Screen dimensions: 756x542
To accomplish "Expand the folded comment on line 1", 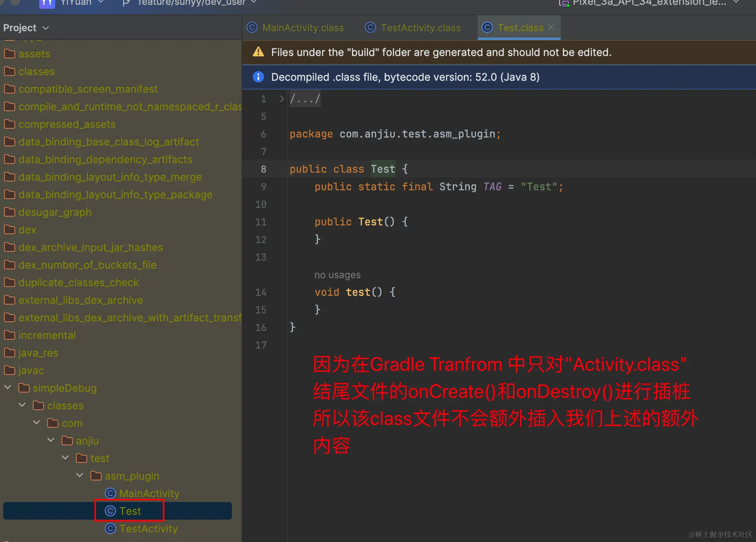I will [282, 98].
